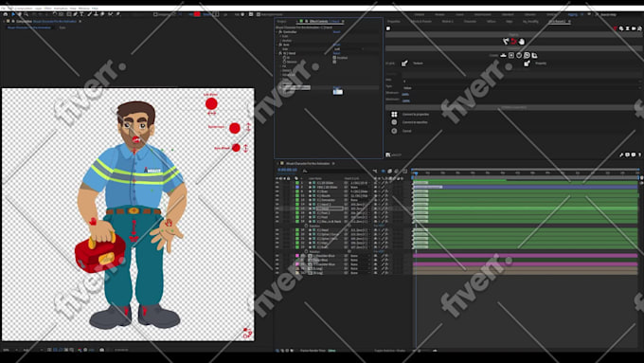This screenshot has height=363, width=644.
Task: Click the Maximum value in Duik panel
Action: point(406,100)
